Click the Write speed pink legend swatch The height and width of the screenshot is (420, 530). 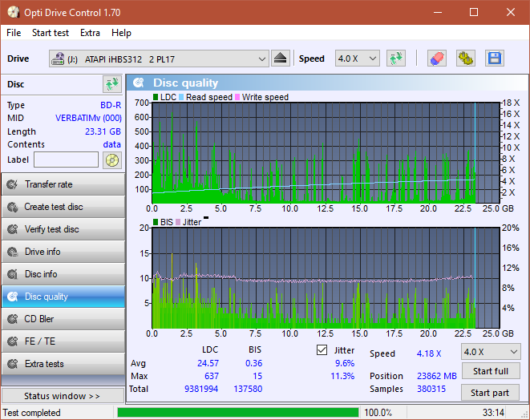click(x=237, y=97)
